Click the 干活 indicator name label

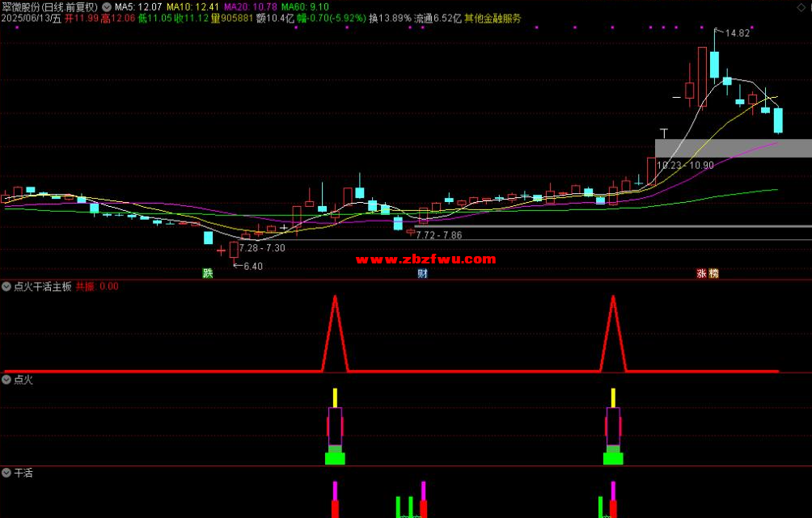click(23, 473)
